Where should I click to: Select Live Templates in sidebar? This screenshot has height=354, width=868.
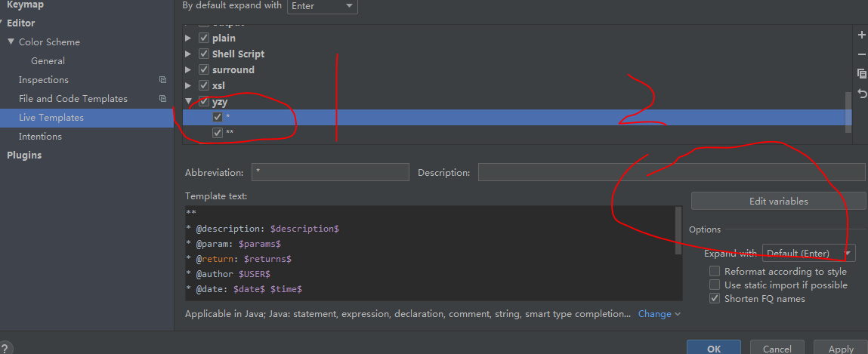pyautogui.click(x=51, y=117)
